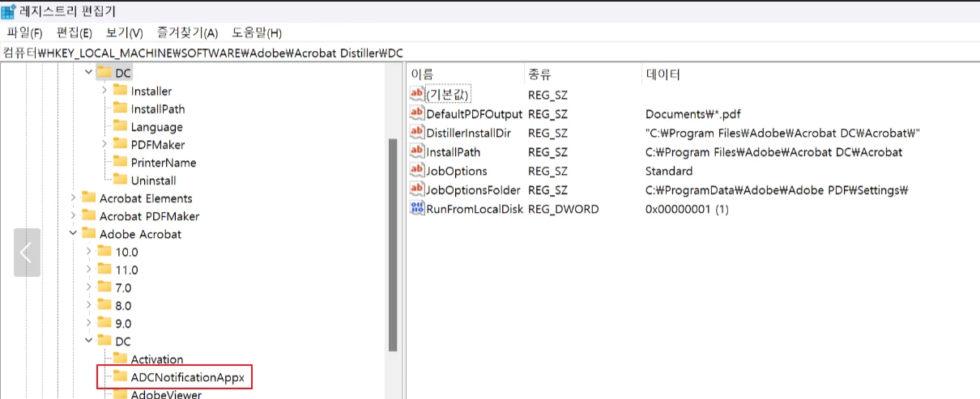
Task: Select the Acrobat PDFMaker folder icon
Action: pyautogui.click(x=88, y=214)
